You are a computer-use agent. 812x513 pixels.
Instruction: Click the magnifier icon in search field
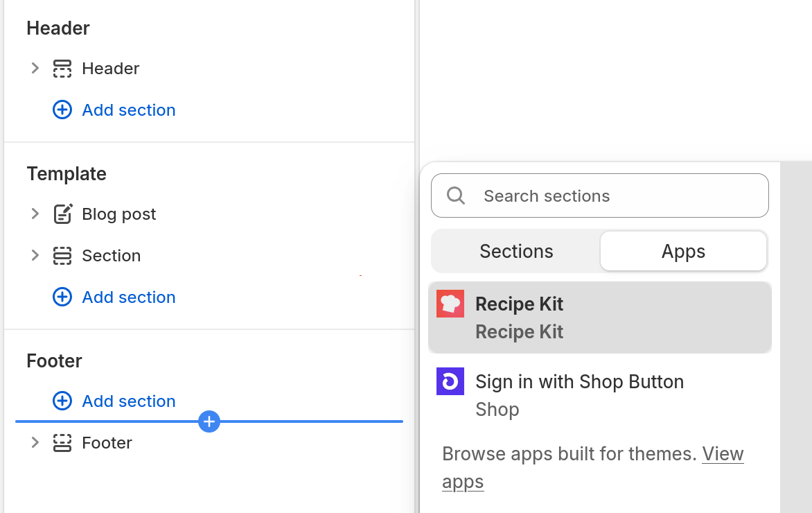click(456, 195)
